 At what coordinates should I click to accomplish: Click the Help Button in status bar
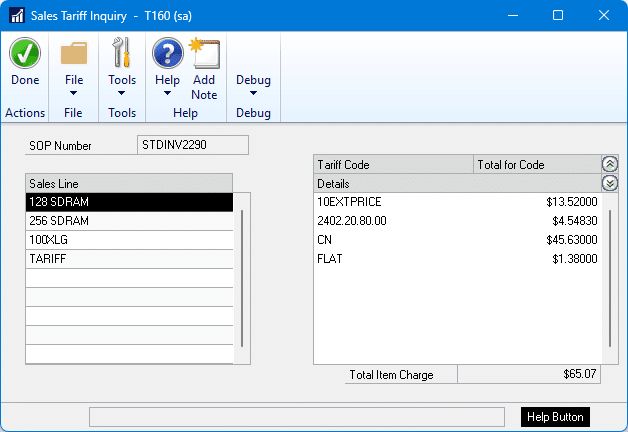click(x=555, y=416)
